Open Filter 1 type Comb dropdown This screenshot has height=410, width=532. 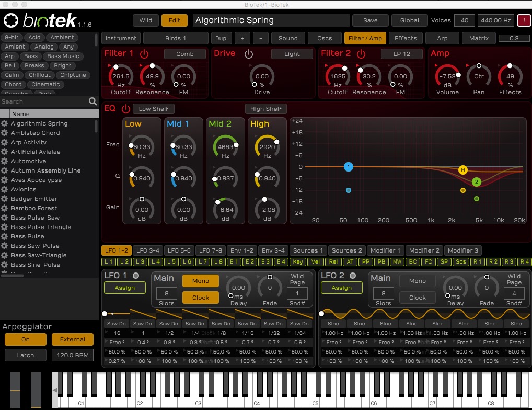(x=185, y=54)
